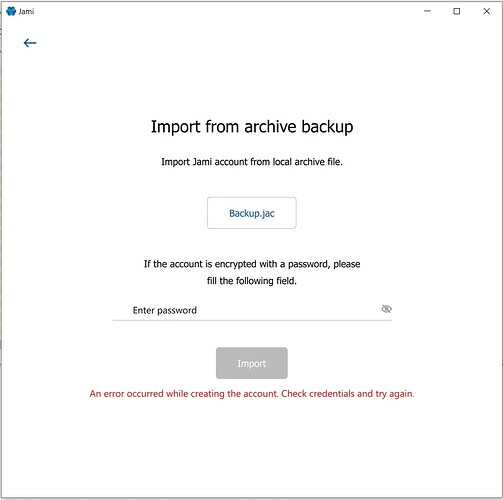The height and width of the screenshot is (500, 503).
Task: Toggle password visibility eye icon
Action: tap(386, 309)
